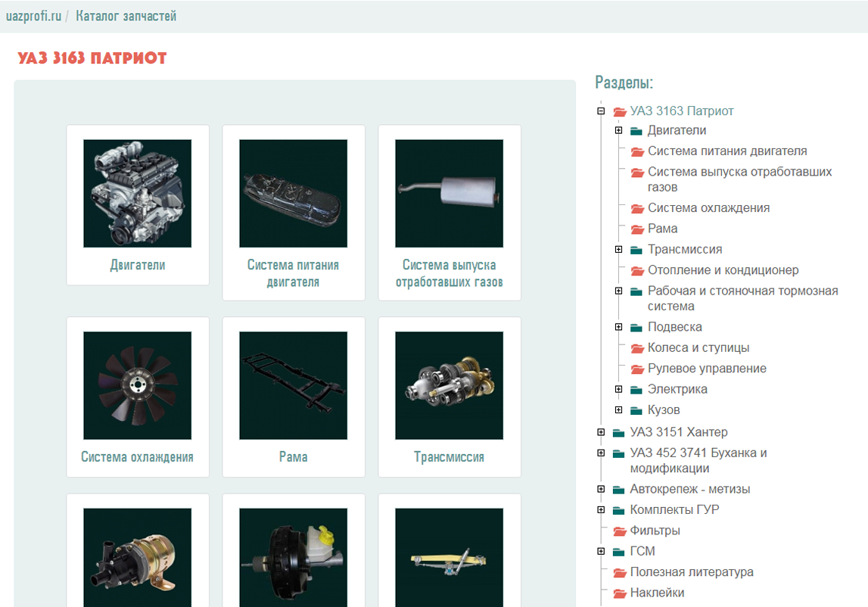Click folder icon beside Кузов
The image size is (868, 607).
coord(636,410)
